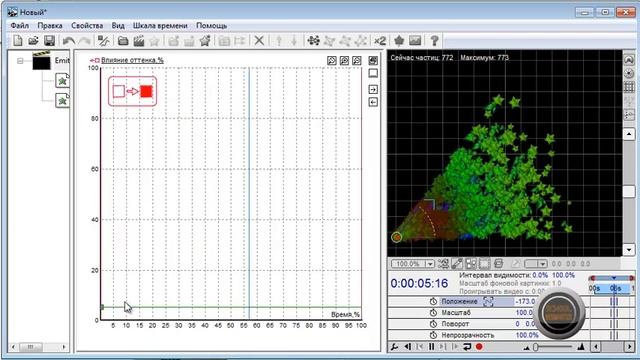Toggle loop playback button
The height and width of the screenshot is (360, 640).
467,347
